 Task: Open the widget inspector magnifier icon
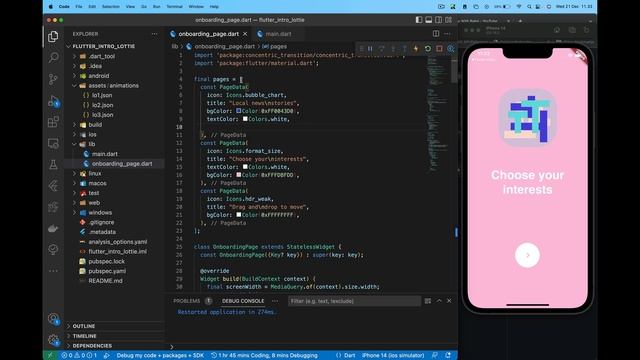pos(451,49)
